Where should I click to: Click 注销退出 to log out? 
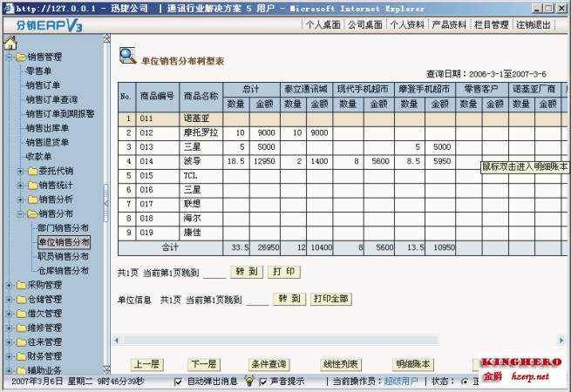534,24
